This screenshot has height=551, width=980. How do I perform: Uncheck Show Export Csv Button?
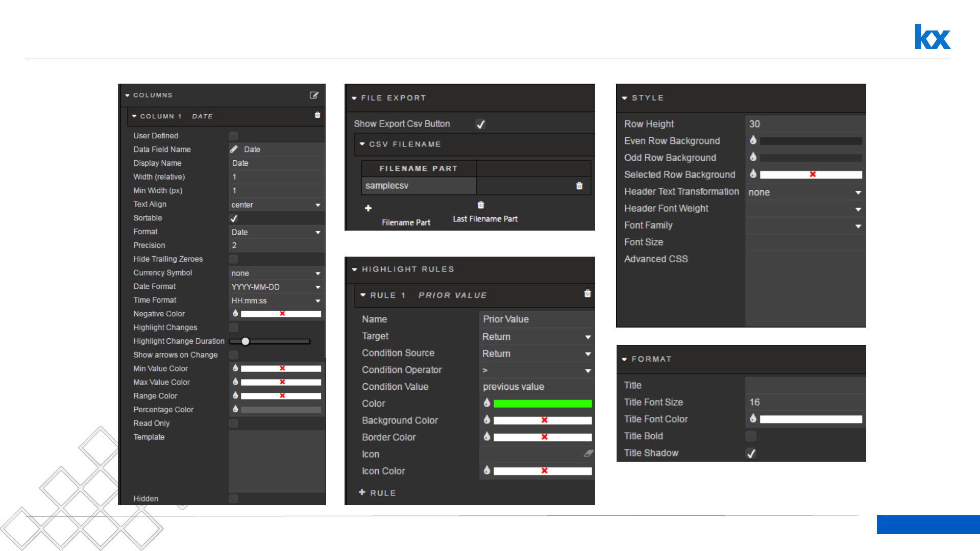pos(480,124)
